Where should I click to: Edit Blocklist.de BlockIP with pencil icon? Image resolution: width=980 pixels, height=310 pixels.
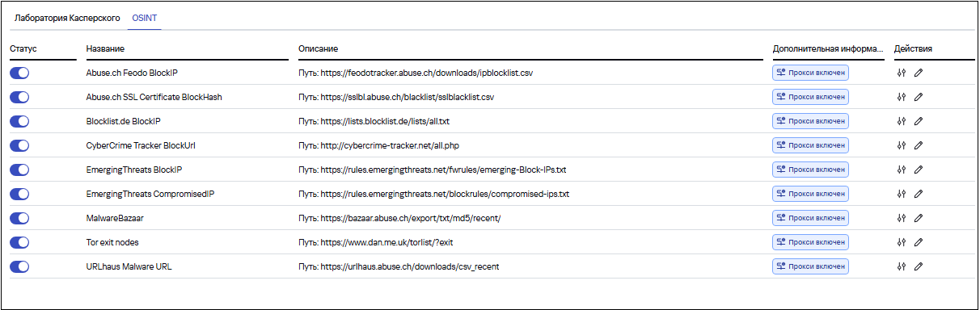(918, 121)
